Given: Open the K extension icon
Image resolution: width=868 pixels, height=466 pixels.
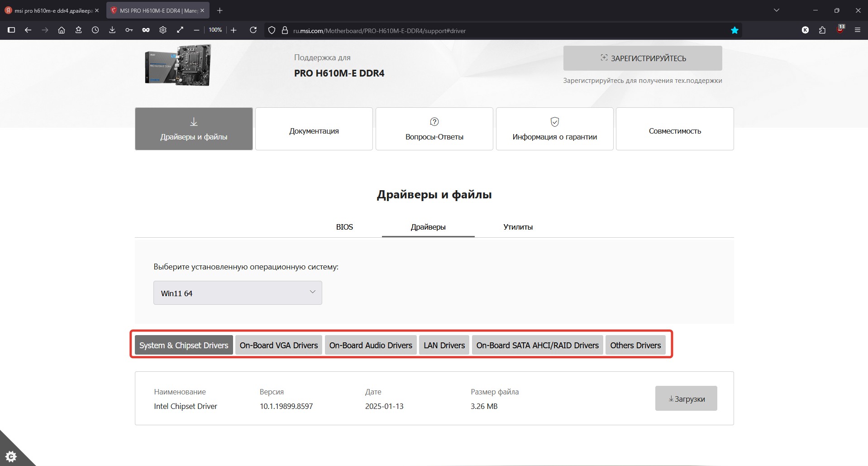Looking at the screenshot, I should pos(805,30).
